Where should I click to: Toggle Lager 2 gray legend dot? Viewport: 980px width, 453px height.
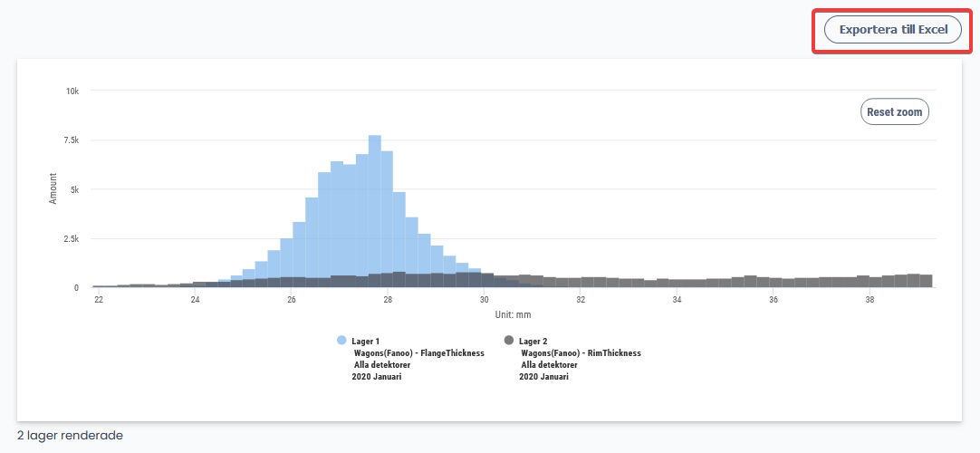(509, 340)
